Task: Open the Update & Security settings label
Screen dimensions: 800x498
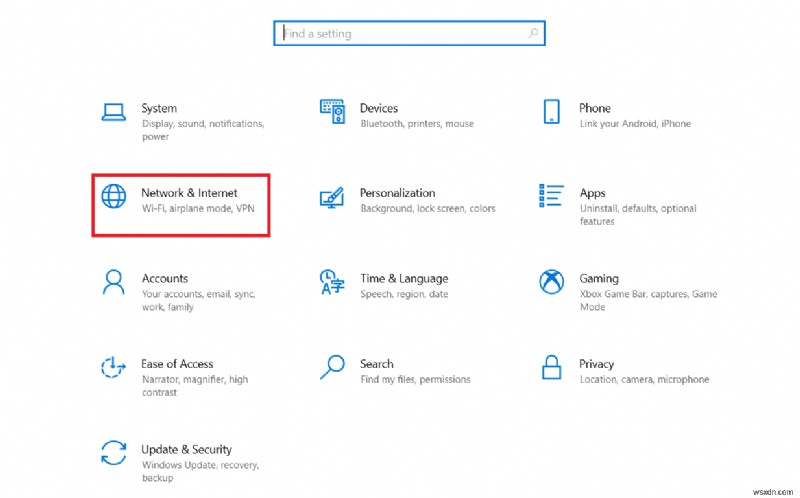Action: tap(186, 450)
